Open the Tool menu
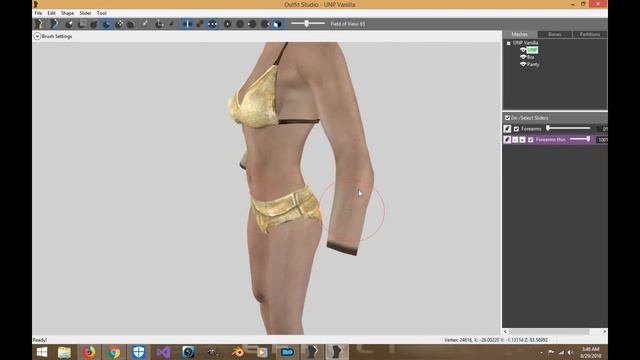The image size is (640, 360). (102, 13)
